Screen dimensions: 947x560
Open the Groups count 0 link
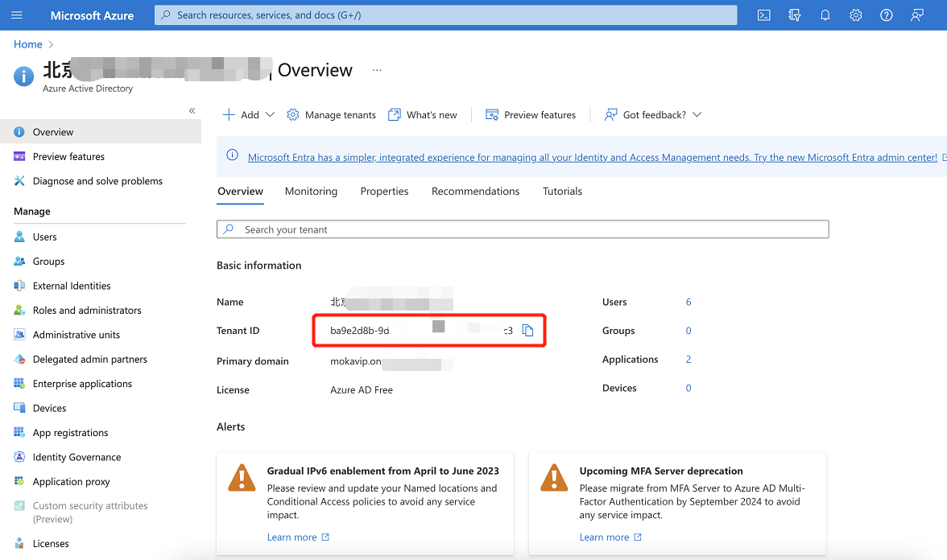pyautogui.click(x=689, y=331)
